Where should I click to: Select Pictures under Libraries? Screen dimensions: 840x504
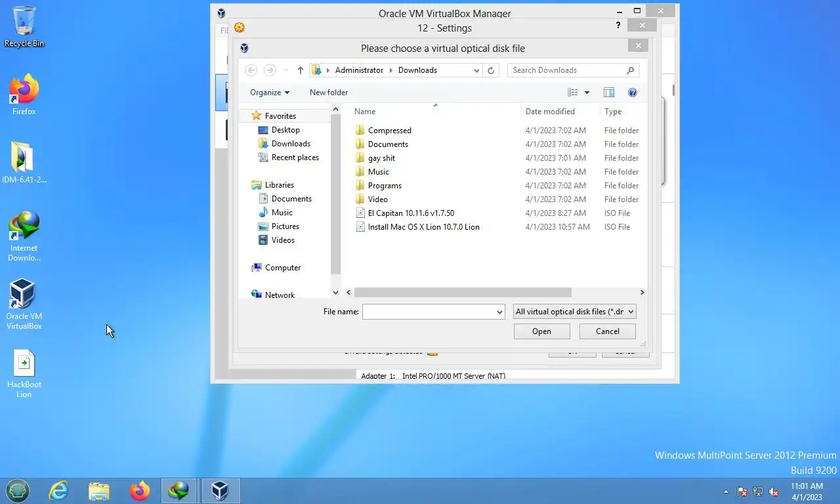285,226
